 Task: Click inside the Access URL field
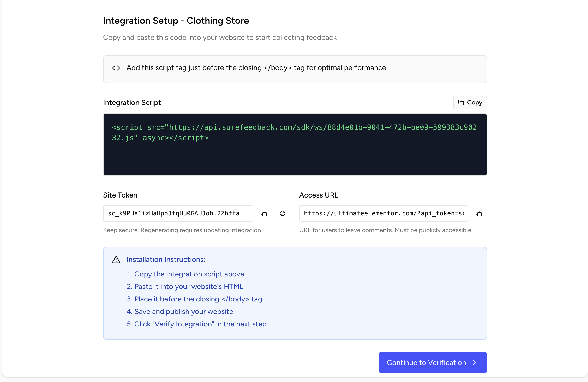[x=383, y=213]
